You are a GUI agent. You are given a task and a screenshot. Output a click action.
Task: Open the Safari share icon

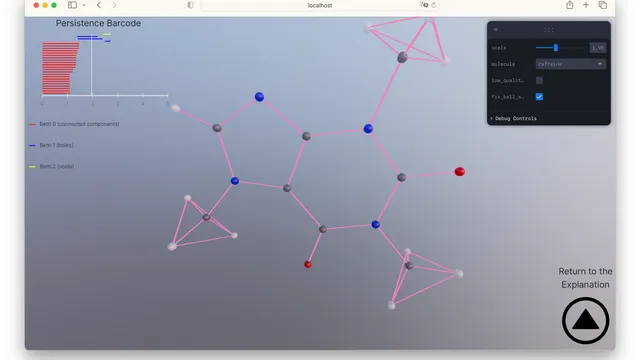[x=570, y=5]
